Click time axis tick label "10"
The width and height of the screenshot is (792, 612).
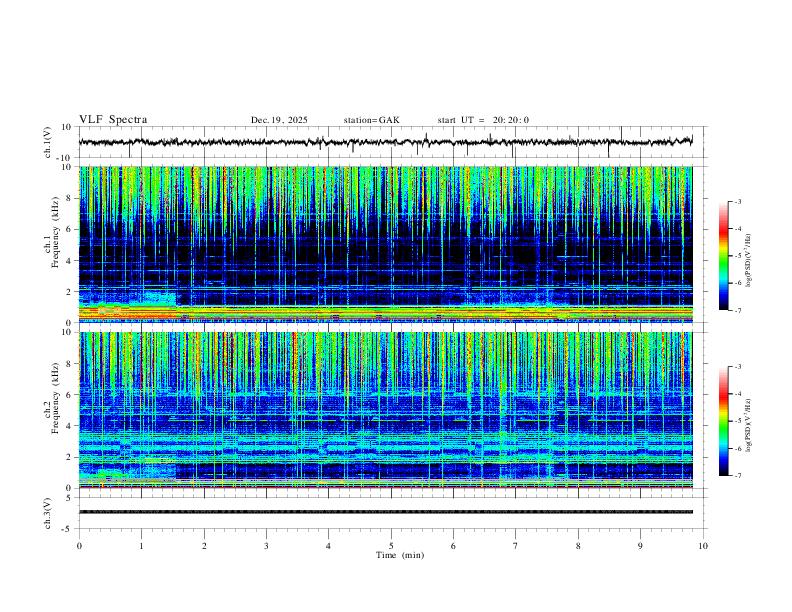pyautogui.click(x=703, y=546)
